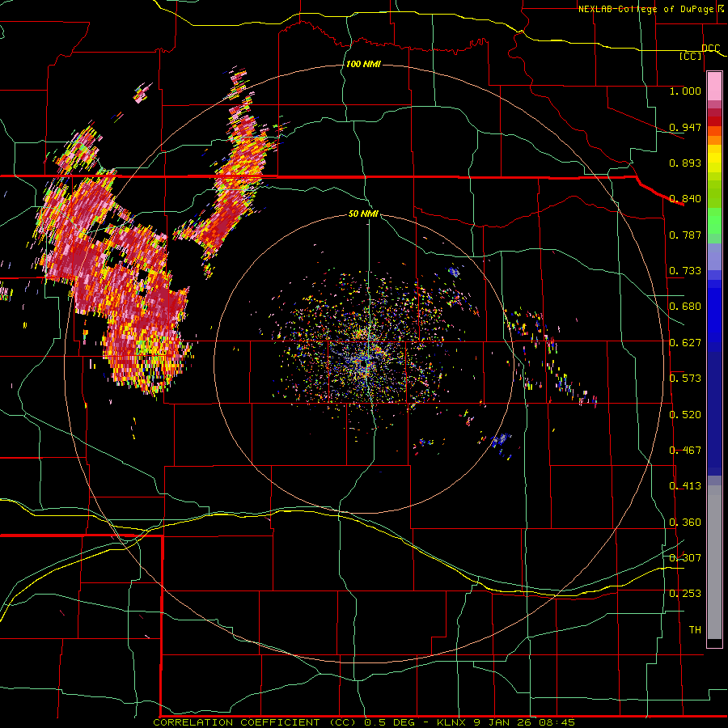This screenshot has height=728, width=728.
Task: Select the 0.627 scale value
Action: (x=685, y=343)
